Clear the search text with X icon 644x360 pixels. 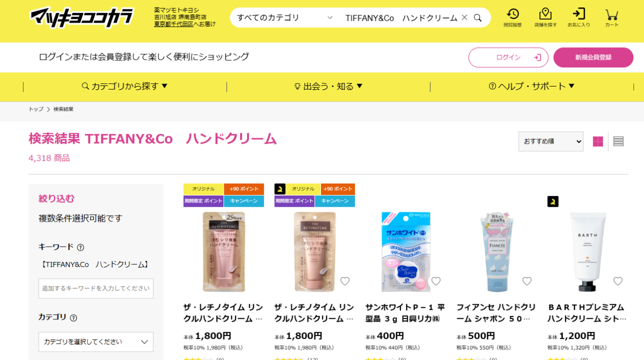[464, 18]
